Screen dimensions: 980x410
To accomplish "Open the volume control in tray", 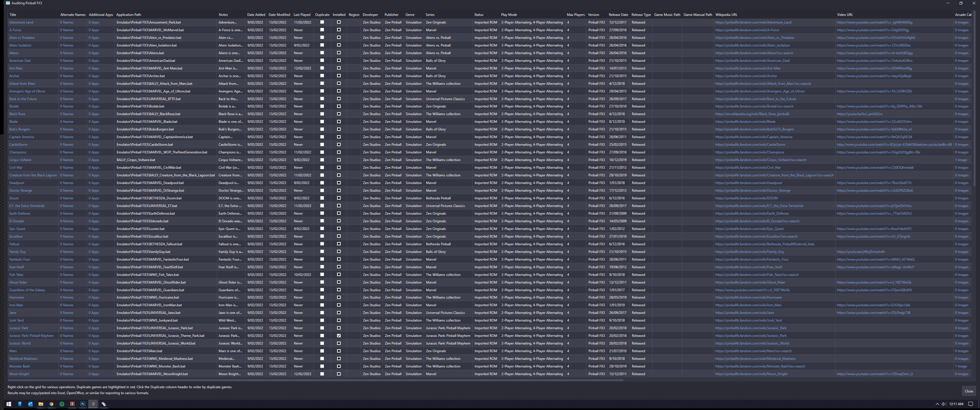I will point(944,404).
